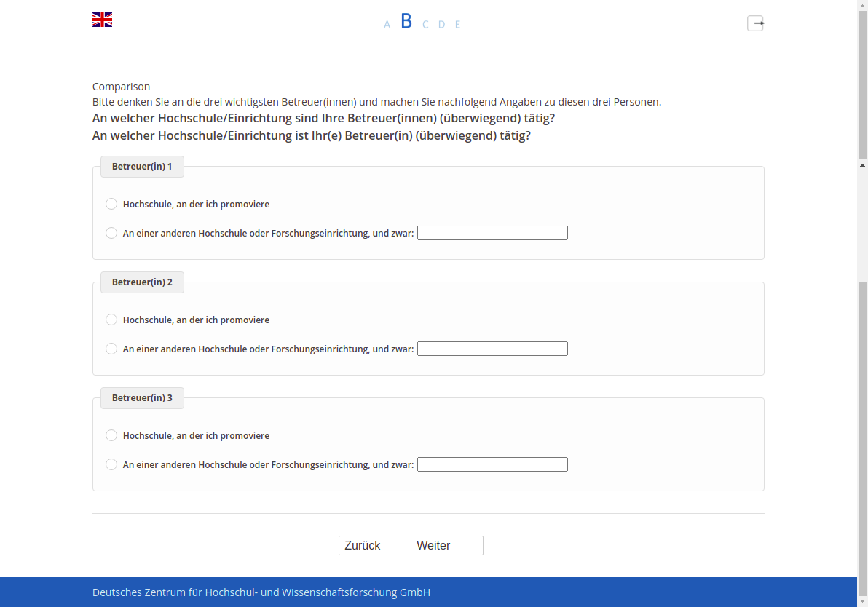The image size is (868, 607).
Task: Click the 'Betreuer(in) 3' group label
Action: point(142,398)
